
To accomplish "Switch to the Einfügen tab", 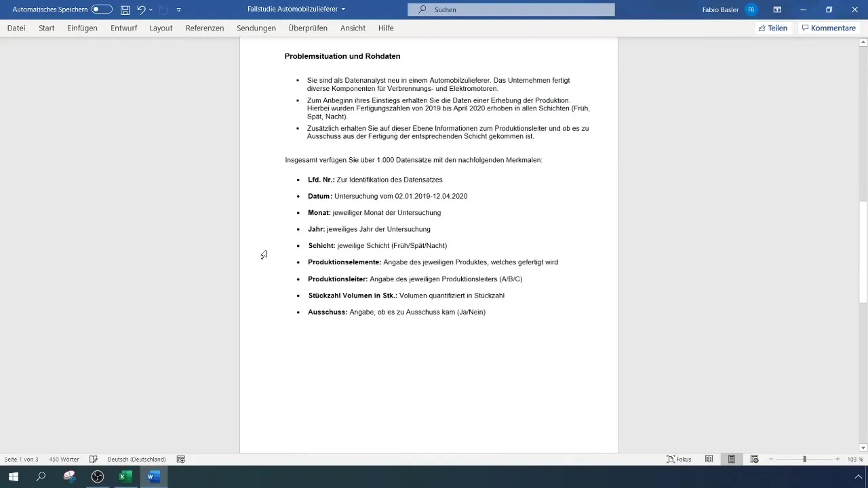I will point(82,28).
